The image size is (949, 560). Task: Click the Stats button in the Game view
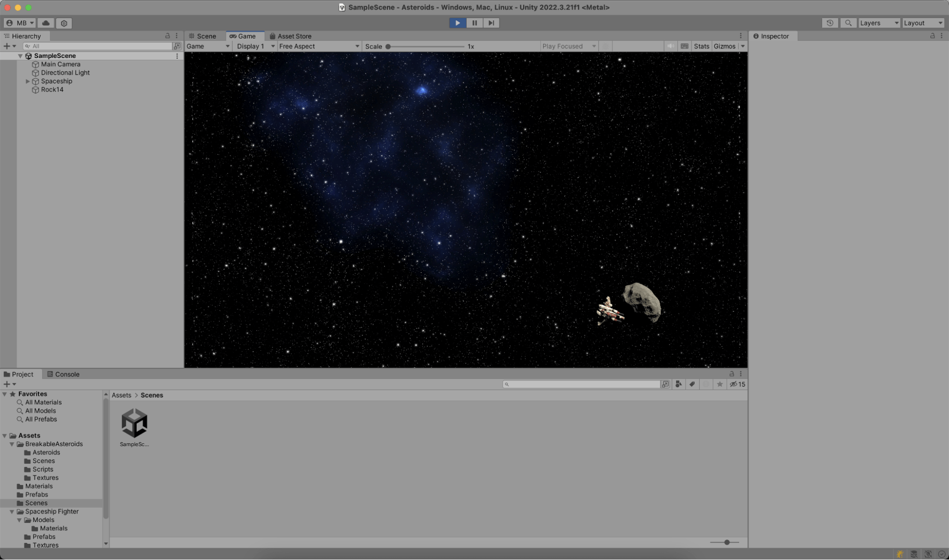click(x=701, y=46)
